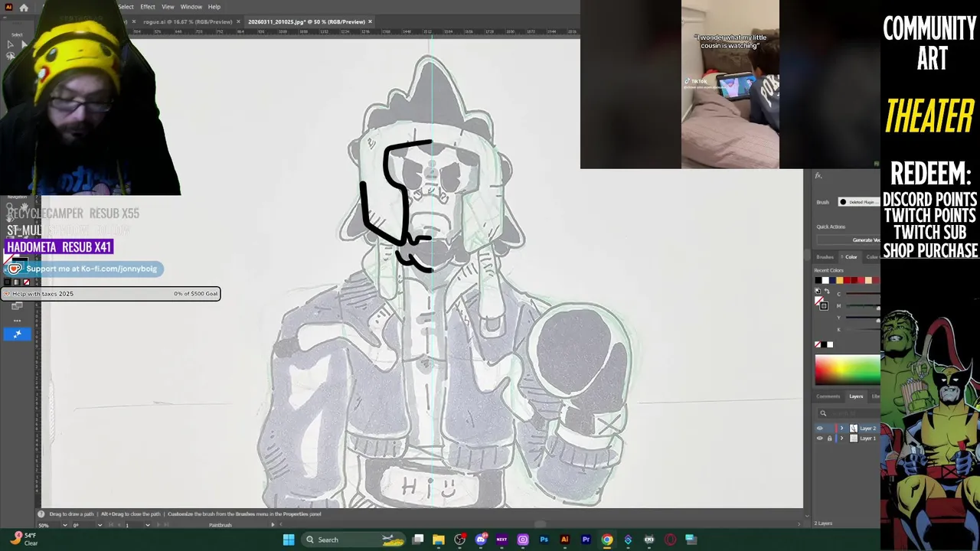This screenshot has width=980, height=551.
Task: Open Illustrator from taskbar
Action: [x=565, y=540]
